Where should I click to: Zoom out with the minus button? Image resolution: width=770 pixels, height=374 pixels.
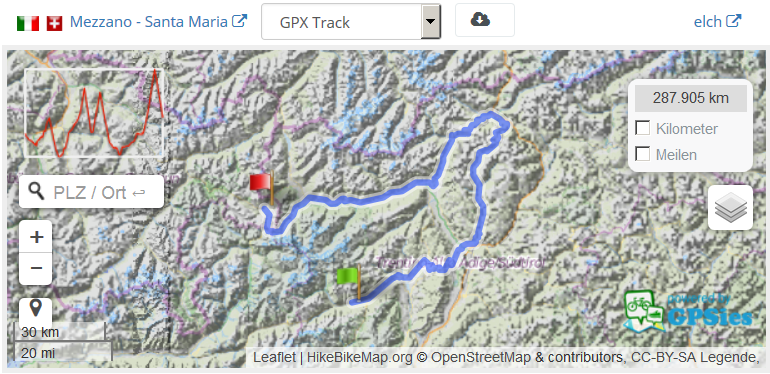coord(36,268)
